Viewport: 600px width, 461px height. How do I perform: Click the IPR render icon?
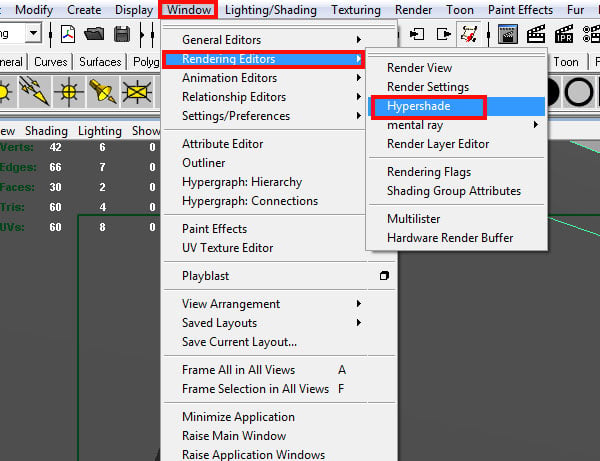point(564,34)
